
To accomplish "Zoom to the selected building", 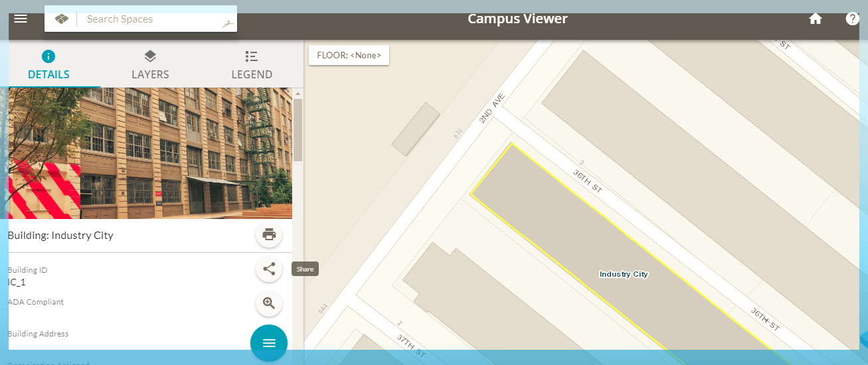I will coord(269,303).
